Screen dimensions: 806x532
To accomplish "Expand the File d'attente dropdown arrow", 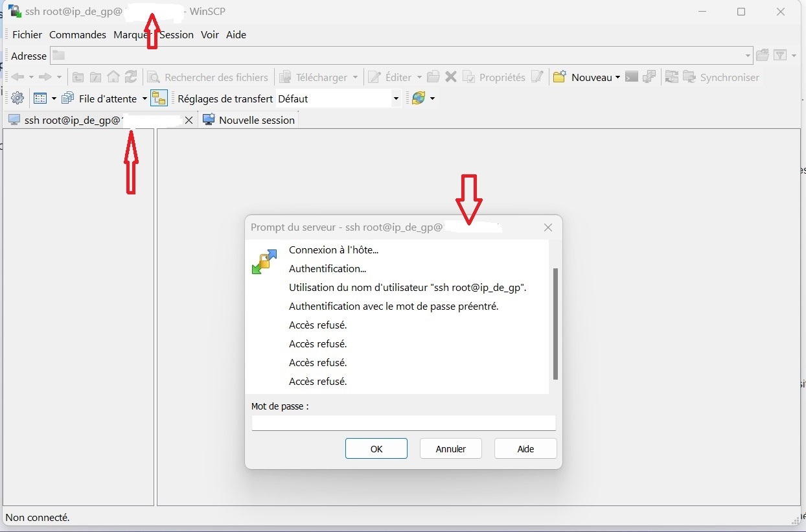I will tap(144, 98).
